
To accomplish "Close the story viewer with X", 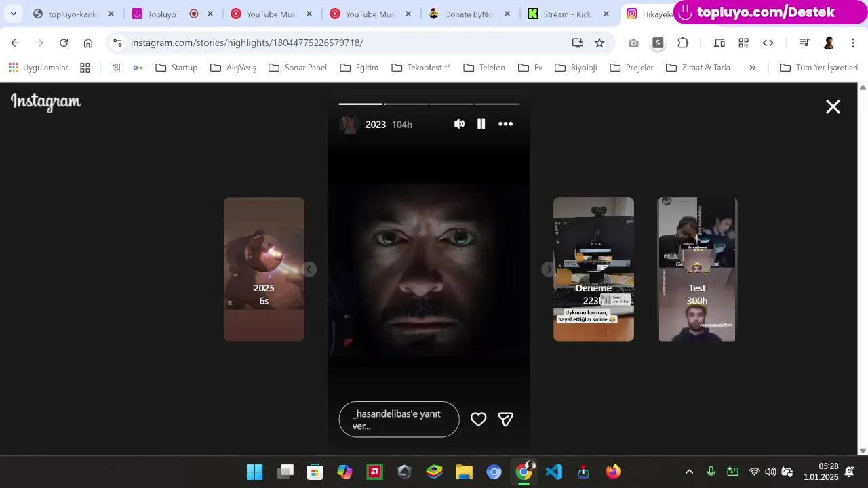I will 833,106.
